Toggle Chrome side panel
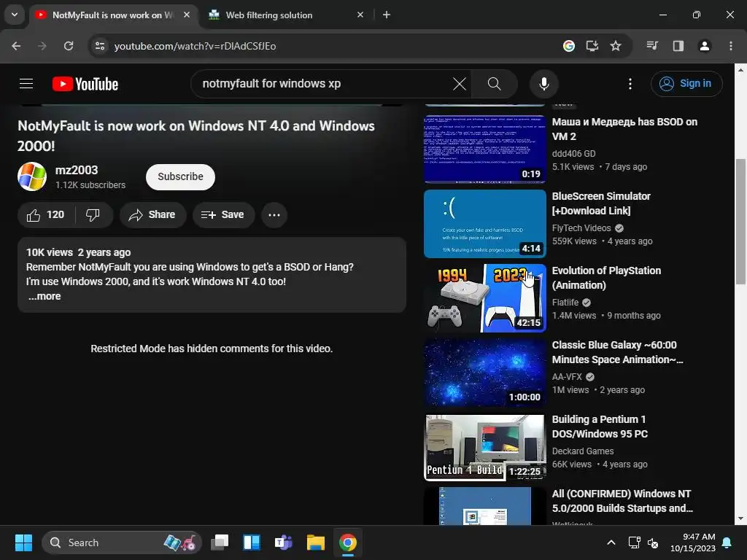This screenshot has width=747, height=560. (x=678, y=46)
